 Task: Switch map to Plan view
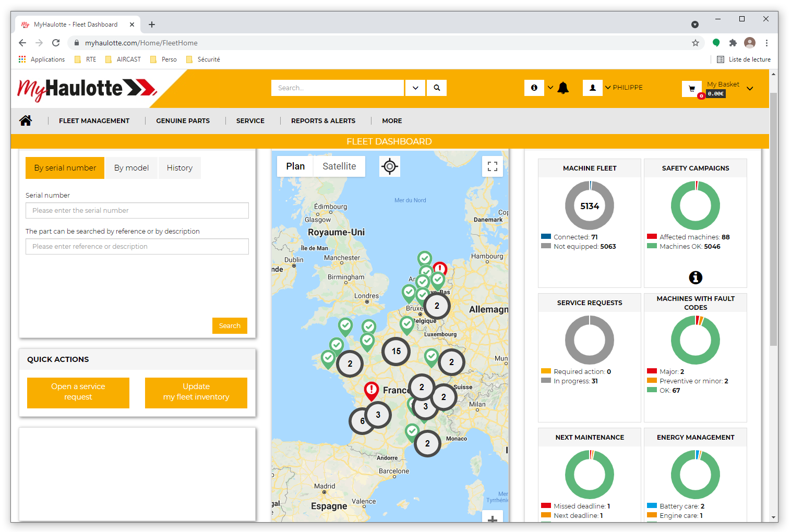(x=295, y=166)
